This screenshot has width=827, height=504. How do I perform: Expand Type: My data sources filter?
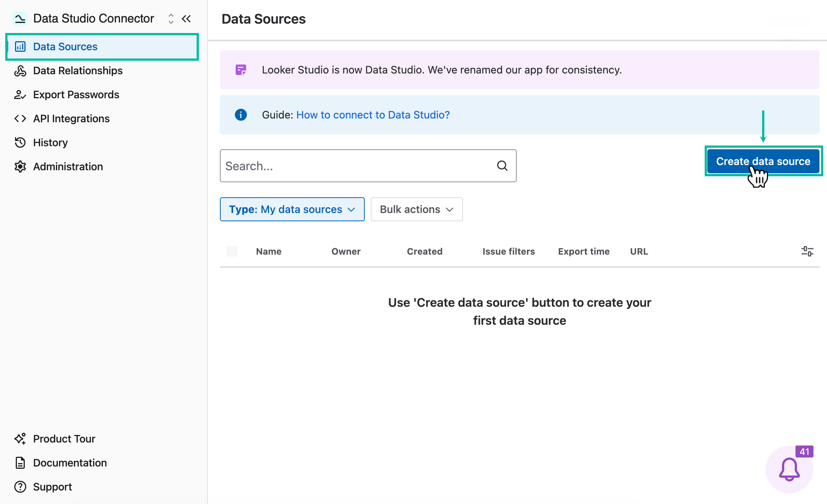click(292, 209)
